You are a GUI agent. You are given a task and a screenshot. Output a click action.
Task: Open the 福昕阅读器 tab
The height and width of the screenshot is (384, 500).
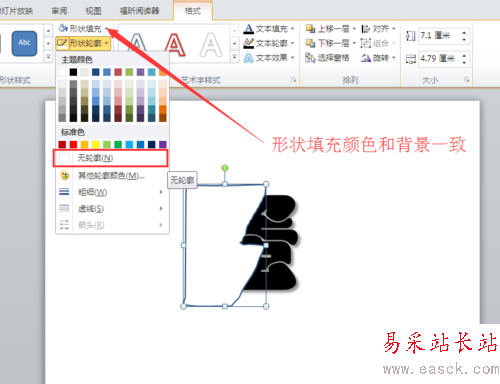(x=139, y=11)
